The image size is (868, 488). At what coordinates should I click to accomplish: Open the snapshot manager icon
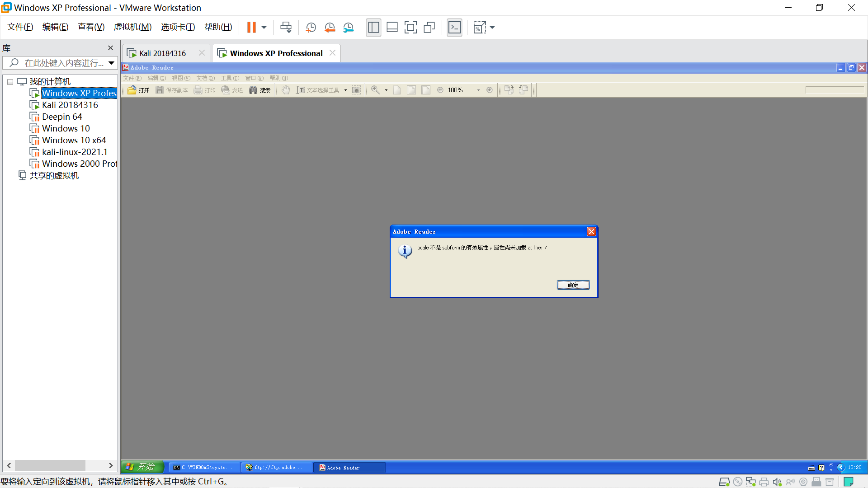348,28
